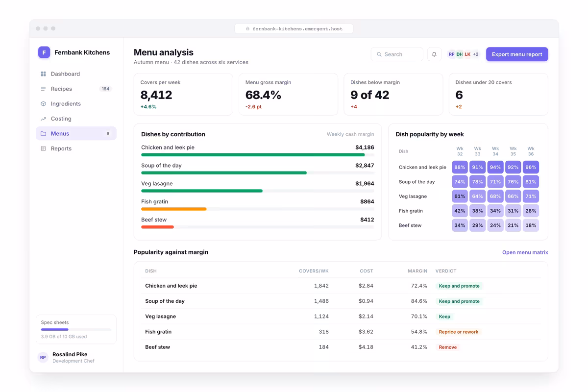Go to Recipes section

[x=76, y=89]
